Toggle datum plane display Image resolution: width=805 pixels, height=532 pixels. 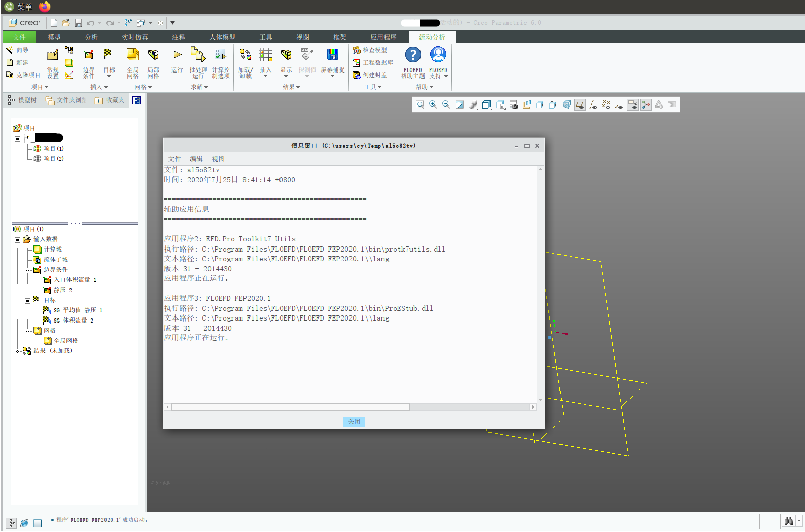coord(580,104)
